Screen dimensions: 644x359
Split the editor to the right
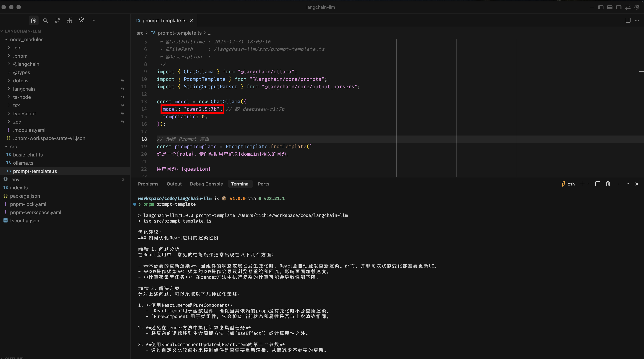[628, 20]
